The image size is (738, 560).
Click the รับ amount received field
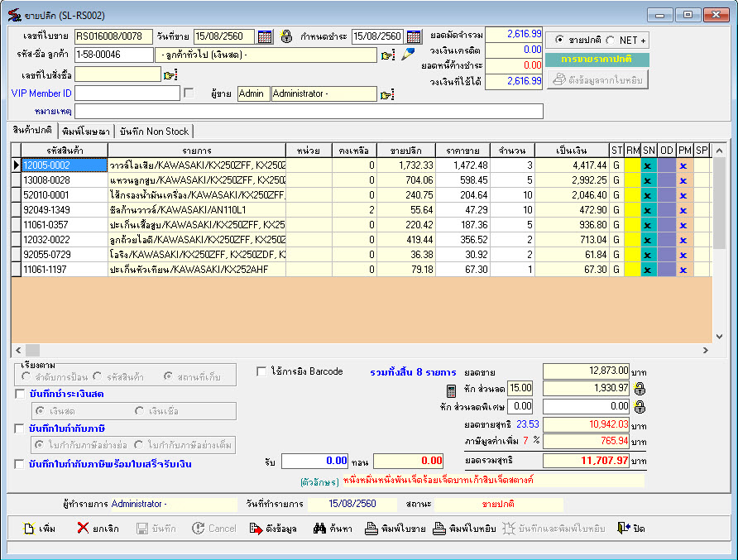315,461
